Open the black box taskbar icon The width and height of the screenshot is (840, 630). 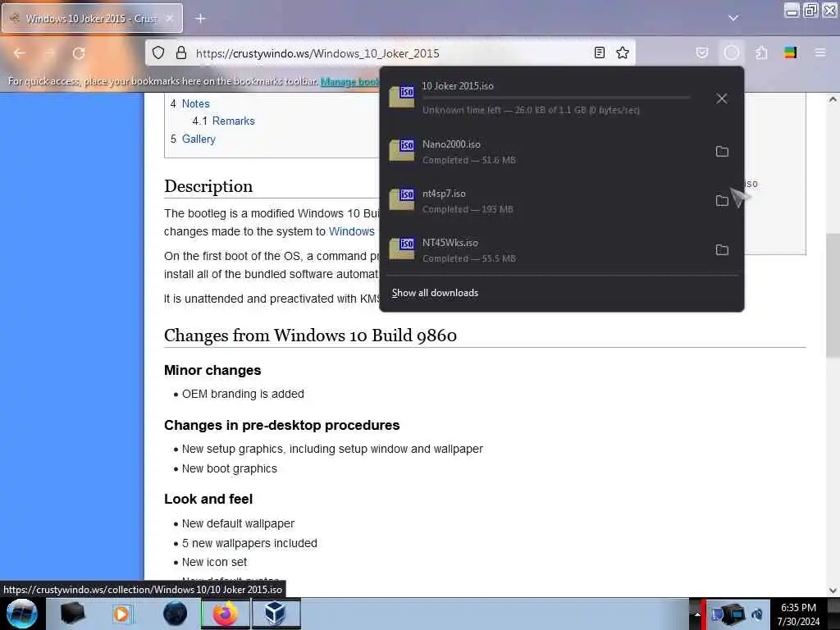(72, 614)
